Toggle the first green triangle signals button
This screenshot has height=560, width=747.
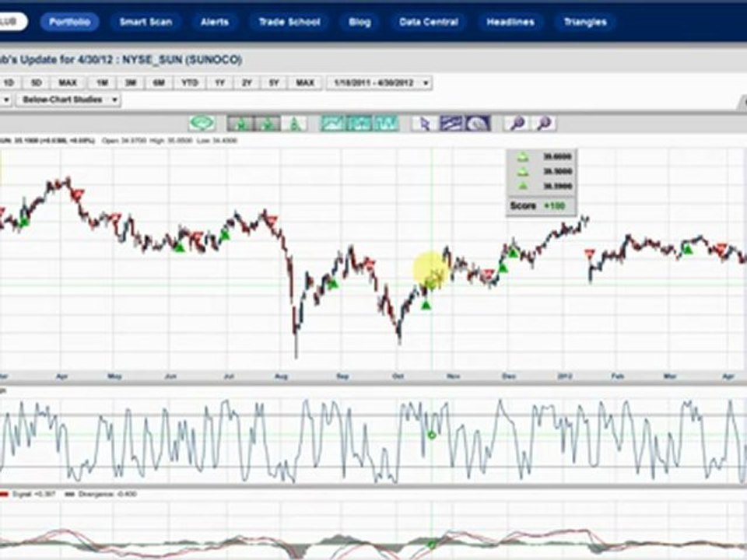tap(240, 124)
